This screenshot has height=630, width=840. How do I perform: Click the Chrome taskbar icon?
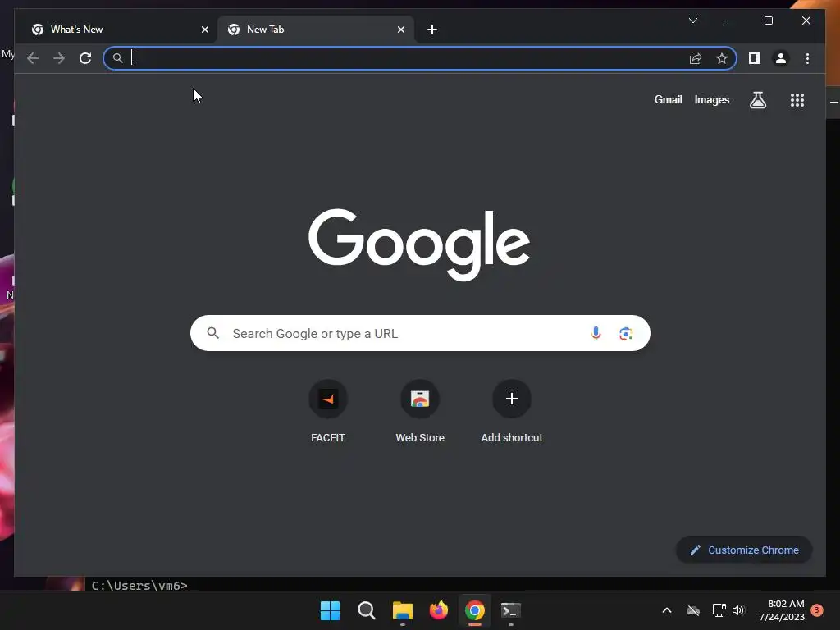click(x=475, y=610)
